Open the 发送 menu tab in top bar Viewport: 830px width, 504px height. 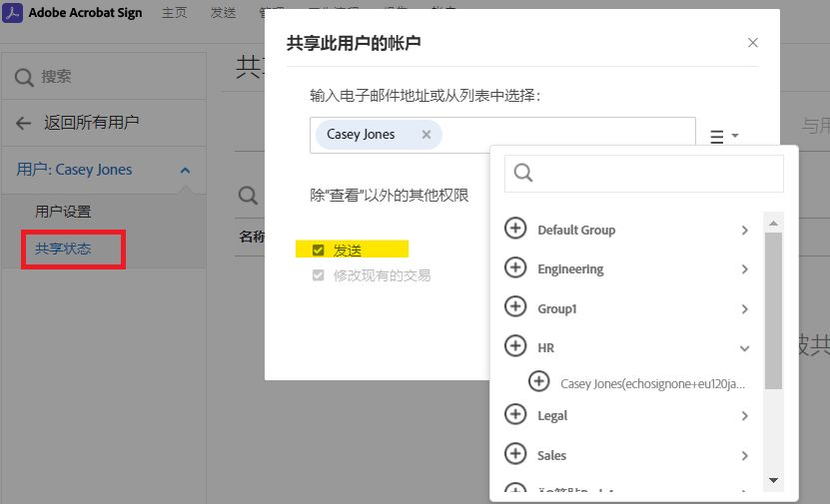click(x=223, y=12)
